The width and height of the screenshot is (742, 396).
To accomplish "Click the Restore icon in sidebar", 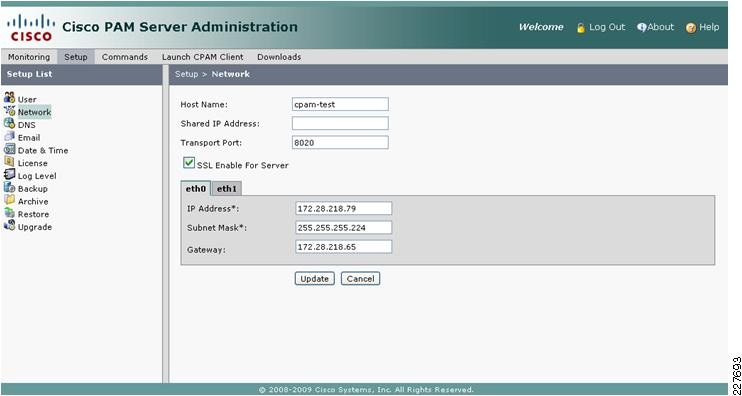I will [9, 213].
